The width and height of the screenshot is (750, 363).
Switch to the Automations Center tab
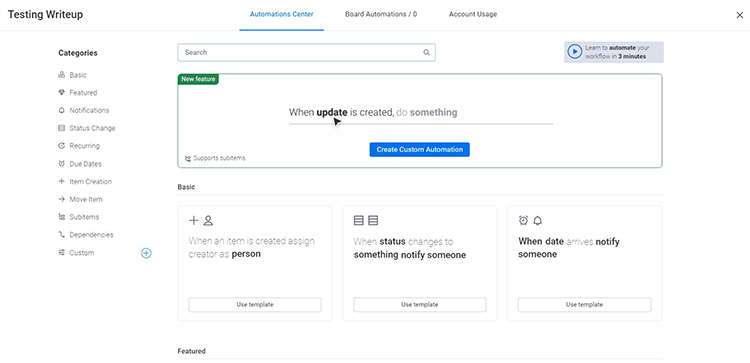[282, 14]
